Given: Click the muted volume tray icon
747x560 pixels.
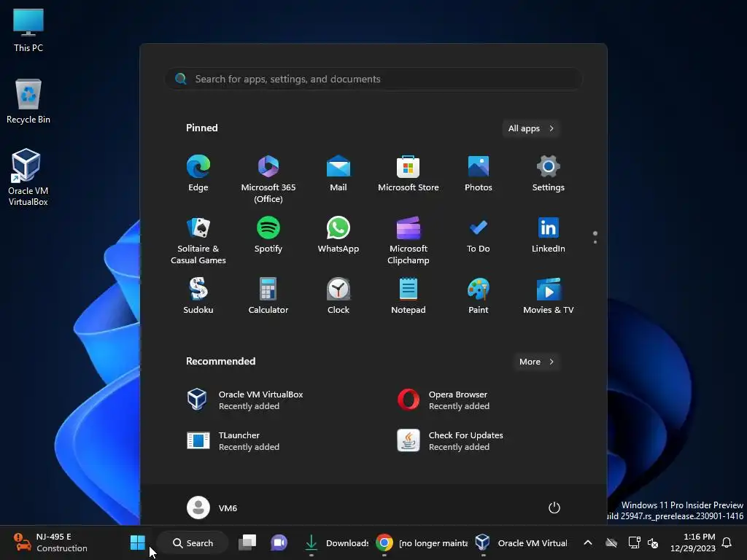Looking at the screenshot, I should [653, 542].
